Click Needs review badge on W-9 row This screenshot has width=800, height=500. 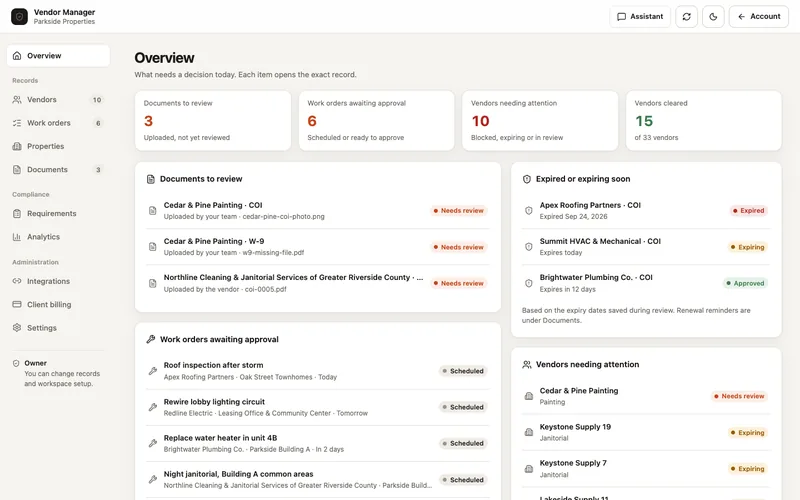pyautogui.click(x=458, y=247)
